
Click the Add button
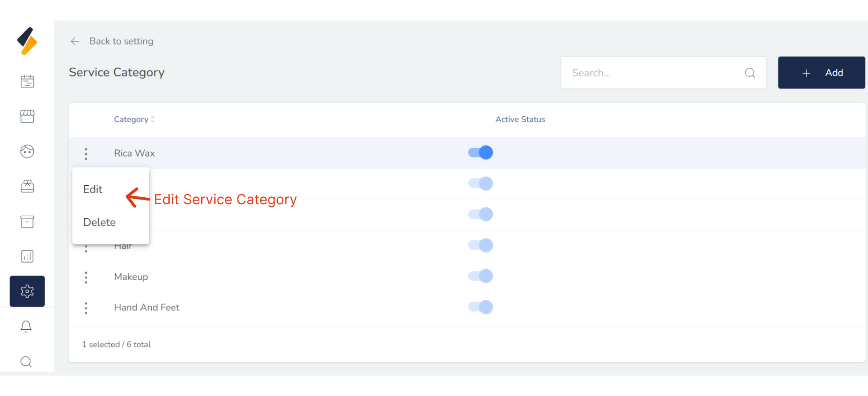[821, 73]
